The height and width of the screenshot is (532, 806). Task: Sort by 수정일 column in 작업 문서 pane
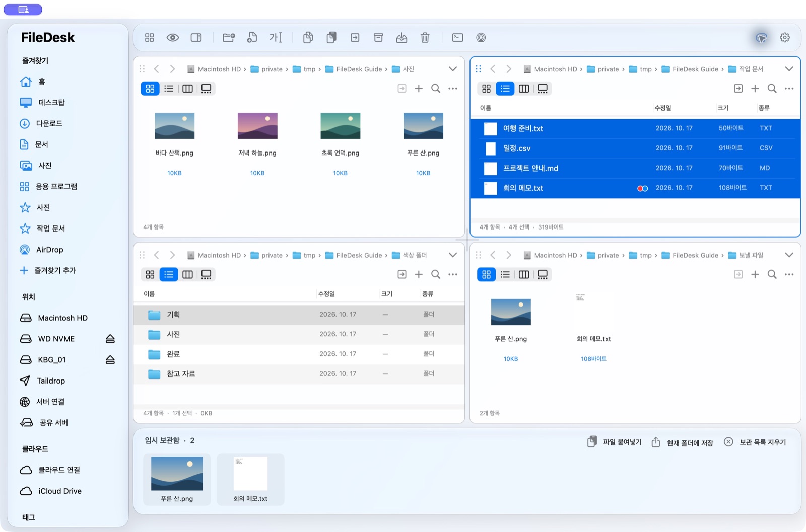(663, 108)
